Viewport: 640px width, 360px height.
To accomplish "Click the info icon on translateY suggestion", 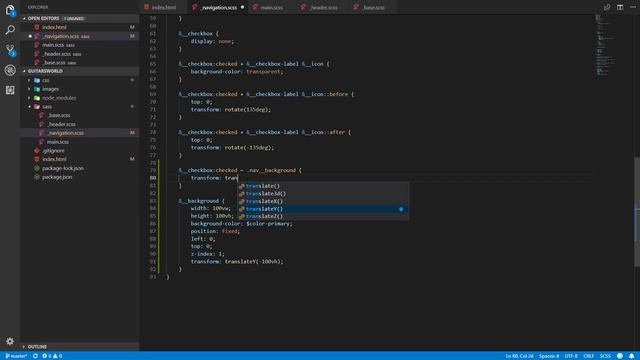I will (x=401, y=209).
